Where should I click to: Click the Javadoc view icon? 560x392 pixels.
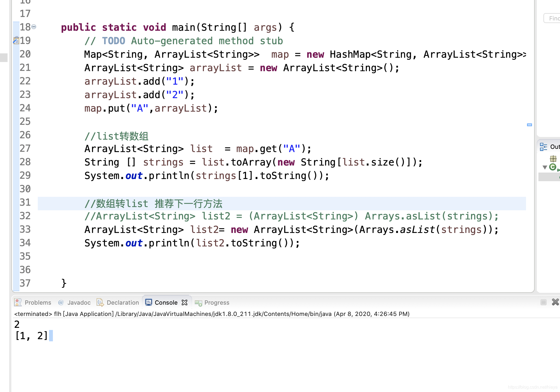coord(61,302)
